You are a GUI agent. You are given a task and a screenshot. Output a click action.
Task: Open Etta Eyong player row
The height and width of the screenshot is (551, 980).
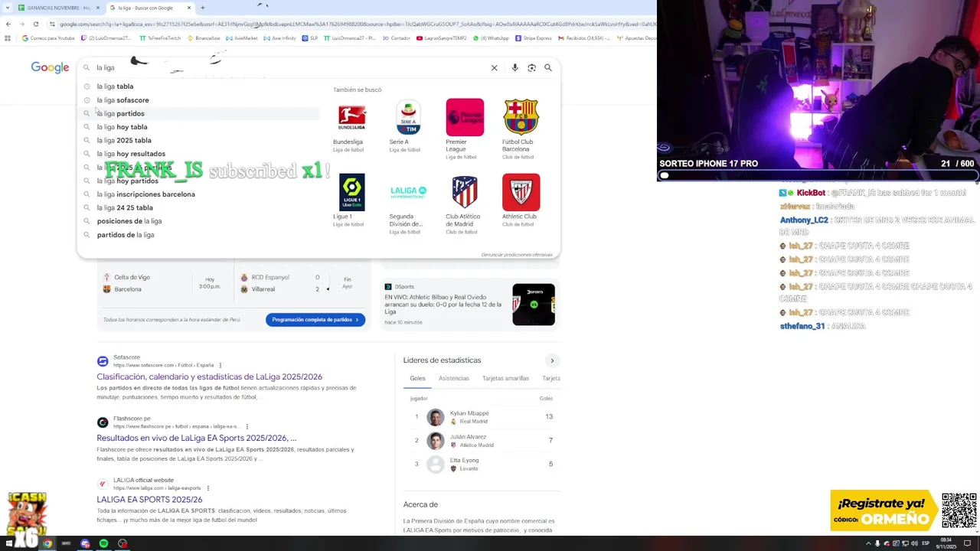point(482,465)
